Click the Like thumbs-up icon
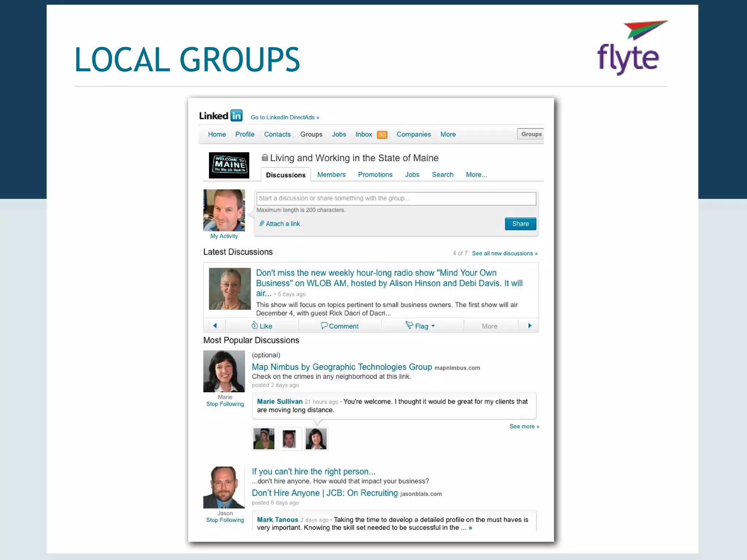The image size is (747, 560). coord(255,326)
